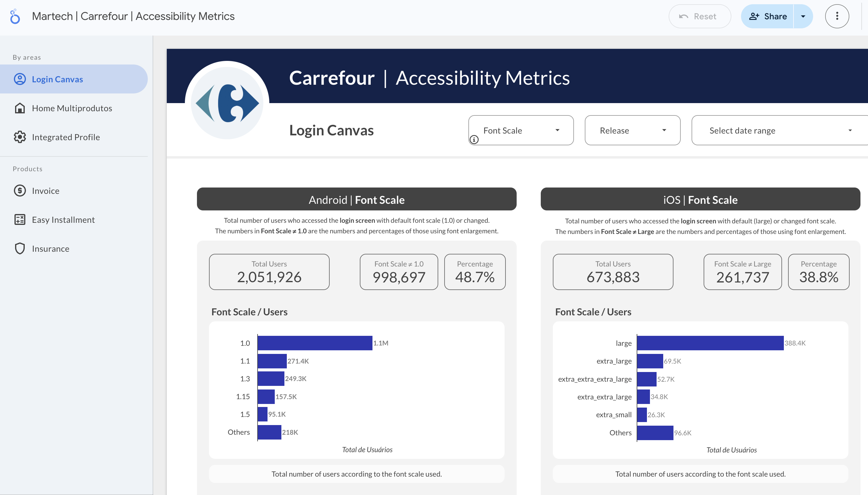Click the iOS extra_large bar labeled 69.5K
Viewport: 868px width, 495px height.
650,361
